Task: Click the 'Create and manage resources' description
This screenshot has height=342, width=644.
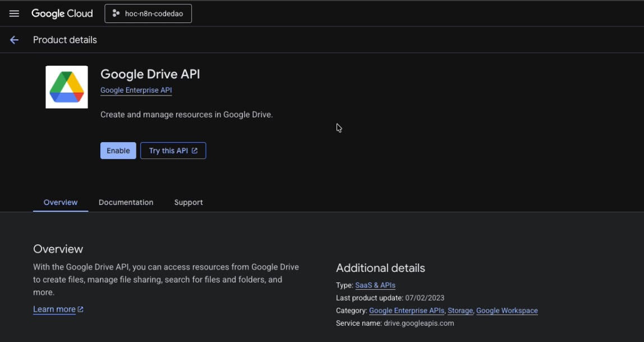Action: 186,115
